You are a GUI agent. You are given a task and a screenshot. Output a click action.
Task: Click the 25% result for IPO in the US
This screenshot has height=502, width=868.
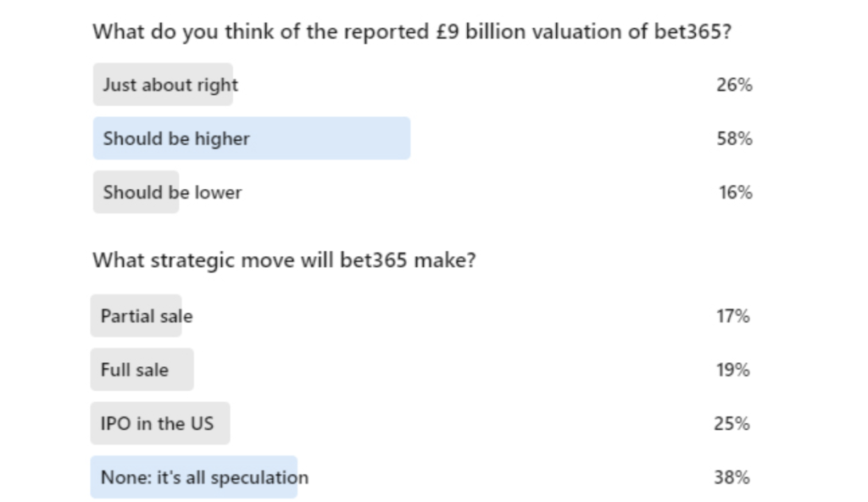[x=732, y=423]
